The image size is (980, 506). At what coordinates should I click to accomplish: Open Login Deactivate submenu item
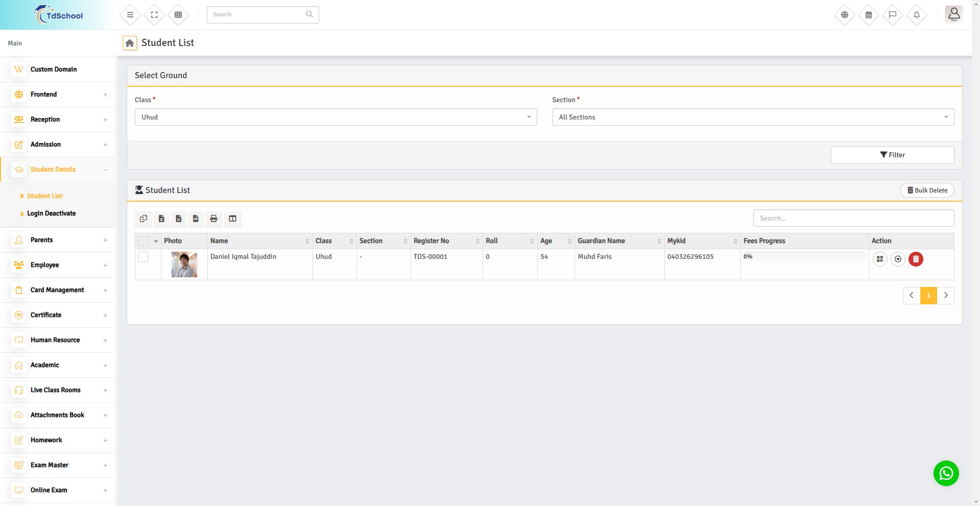[x=51, y=213]
